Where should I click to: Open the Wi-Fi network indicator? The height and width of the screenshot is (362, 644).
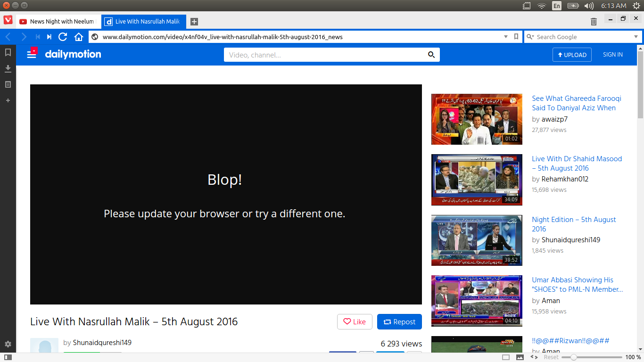(x=542, y=6)
